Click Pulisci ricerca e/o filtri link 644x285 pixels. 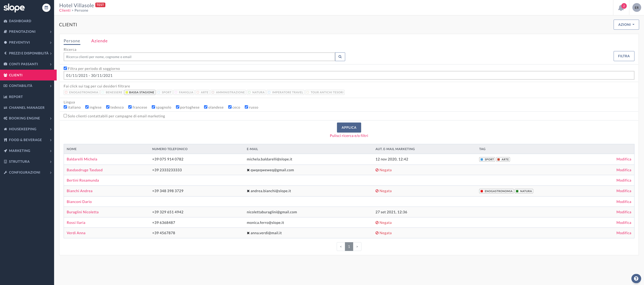pyautogui.click(x=349, y=136)
